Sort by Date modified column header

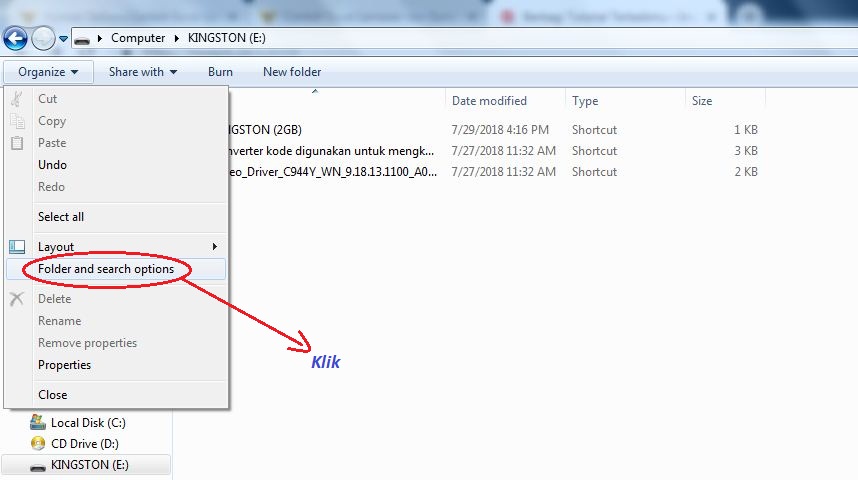(x=489, y=101)
